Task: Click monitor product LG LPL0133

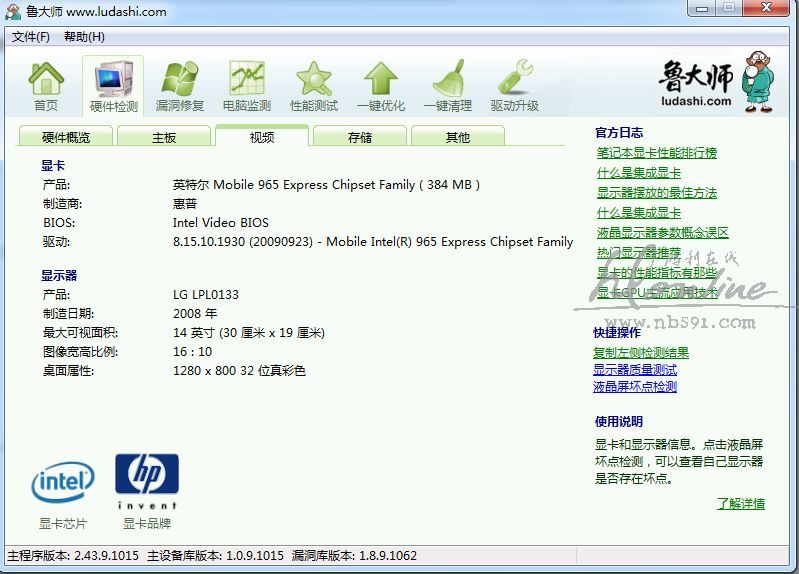Action: pyautogui.click(x=206, y=295)
